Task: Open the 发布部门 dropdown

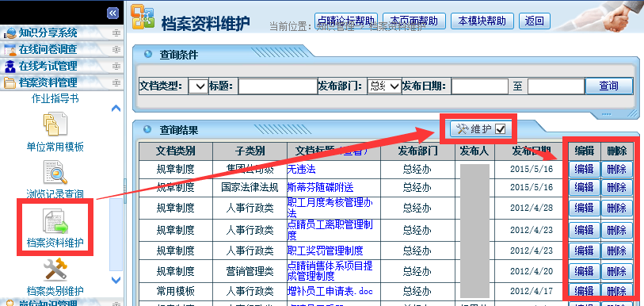Action: (384, 86)
